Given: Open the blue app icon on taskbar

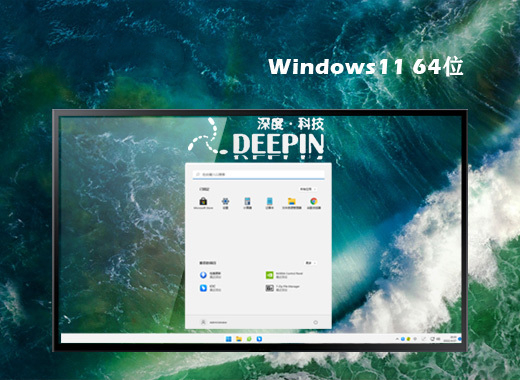Looking at the screenshot, I should click(x=259, y=339).
